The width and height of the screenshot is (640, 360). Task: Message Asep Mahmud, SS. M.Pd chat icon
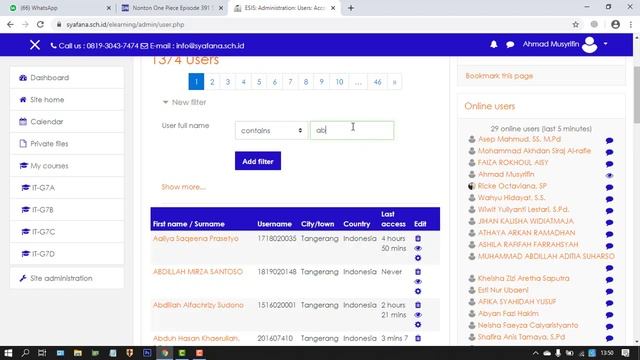point(609,140)
